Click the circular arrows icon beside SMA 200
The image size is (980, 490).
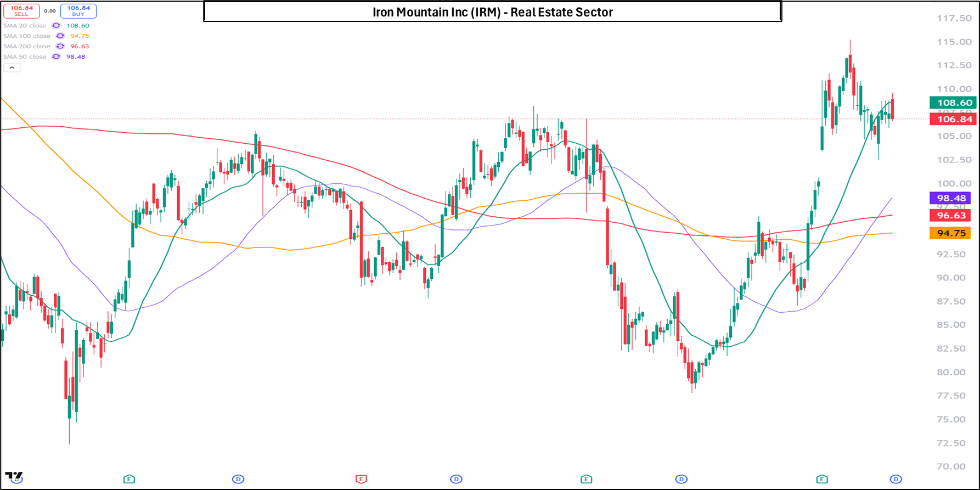(x=60, y=47)
